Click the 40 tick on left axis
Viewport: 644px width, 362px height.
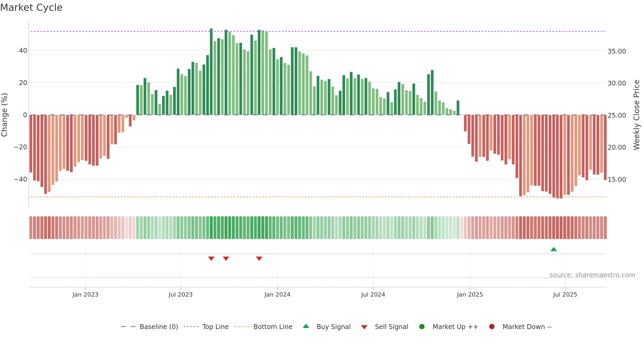click(23, 51)
